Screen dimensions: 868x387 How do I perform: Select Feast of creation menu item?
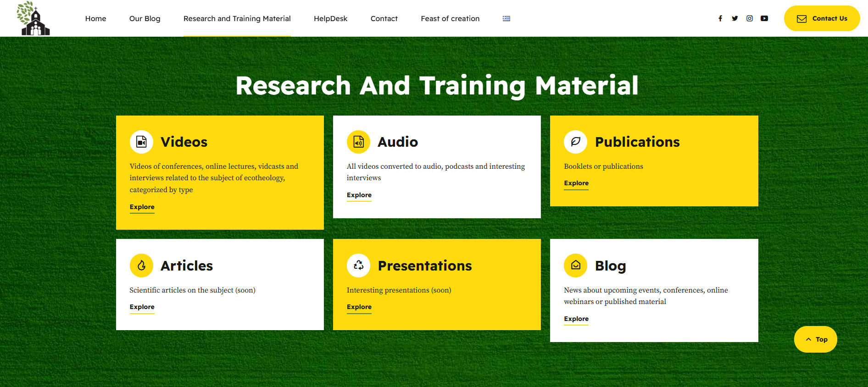450,18
